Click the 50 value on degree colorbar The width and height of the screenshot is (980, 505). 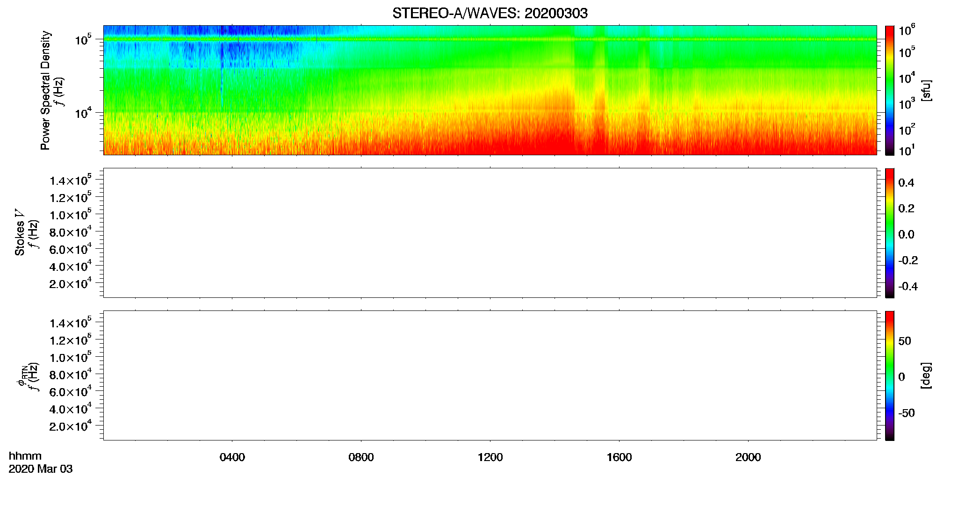coord(905,341)
